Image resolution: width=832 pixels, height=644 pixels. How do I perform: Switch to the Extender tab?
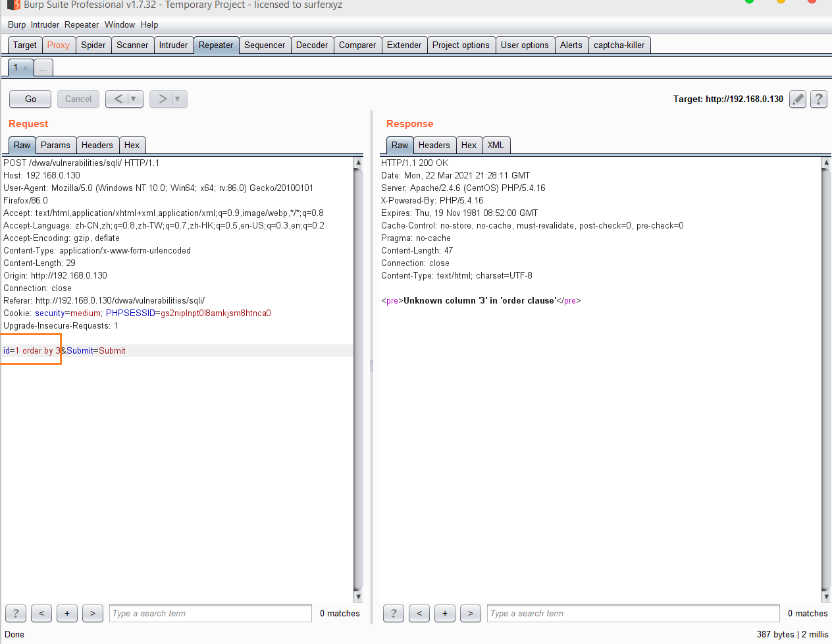(404, 45)
